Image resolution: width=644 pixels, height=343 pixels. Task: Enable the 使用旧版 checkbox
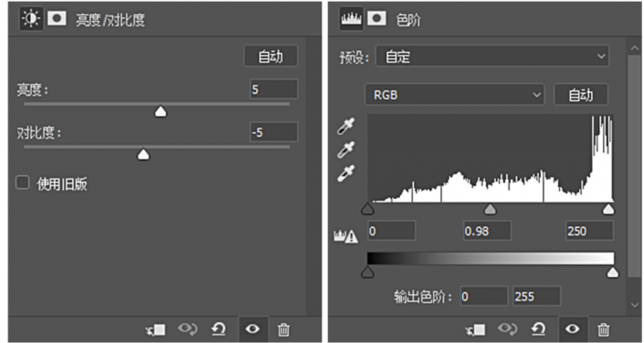[23, 182]
